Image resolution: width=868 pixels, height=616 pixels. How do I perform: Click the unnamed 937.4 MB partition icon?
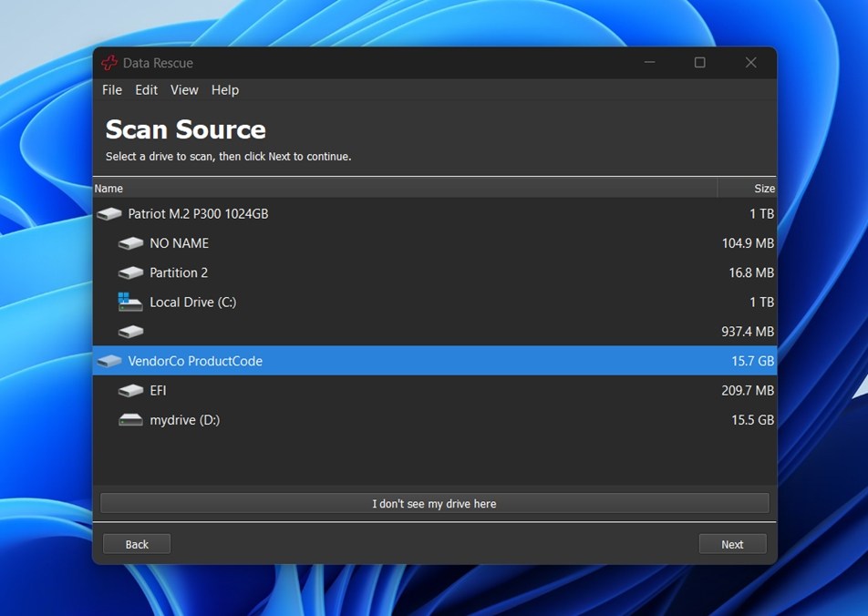131,332
